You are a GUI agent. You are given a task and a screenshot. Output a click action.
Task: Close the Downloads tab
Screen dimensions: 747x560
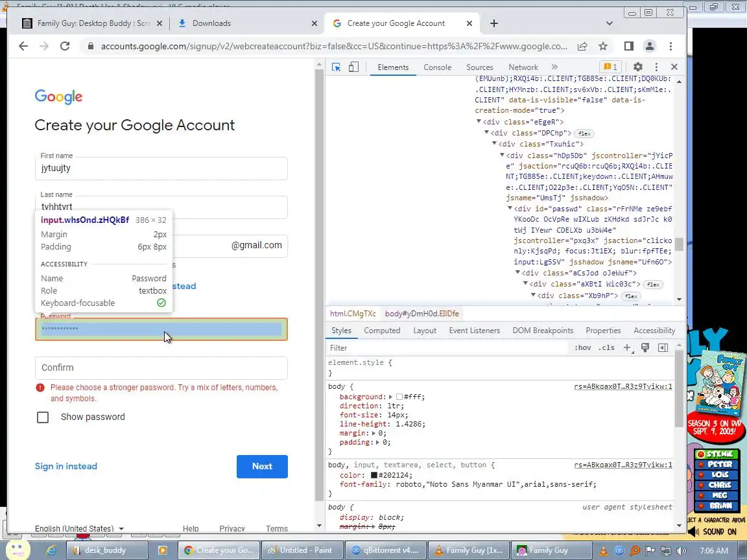pos(314,23)
